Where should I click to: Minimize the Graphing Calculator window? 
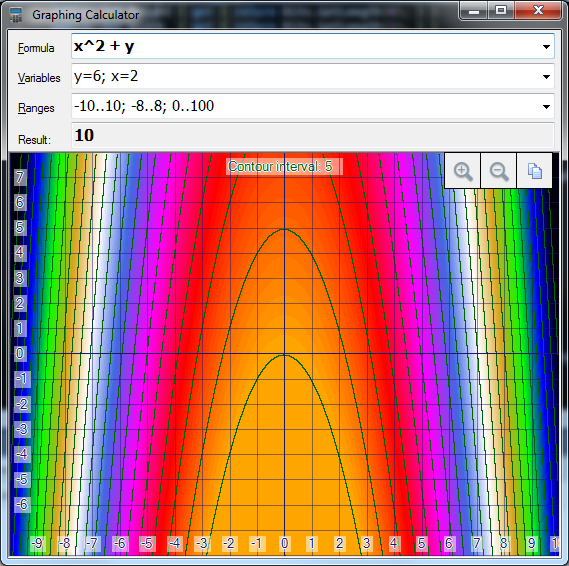tap(474, 11)
